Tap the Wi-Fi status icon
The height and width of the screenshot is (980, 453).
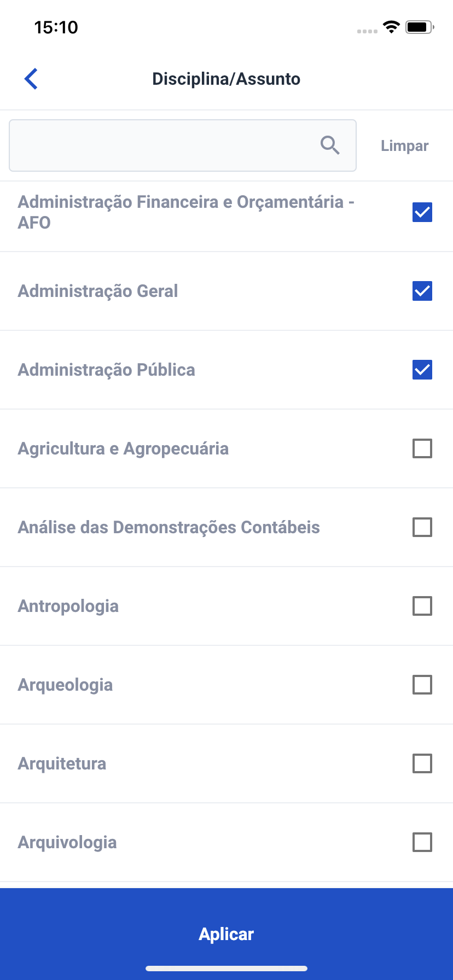pyautogui.click(x=391, y=27)
